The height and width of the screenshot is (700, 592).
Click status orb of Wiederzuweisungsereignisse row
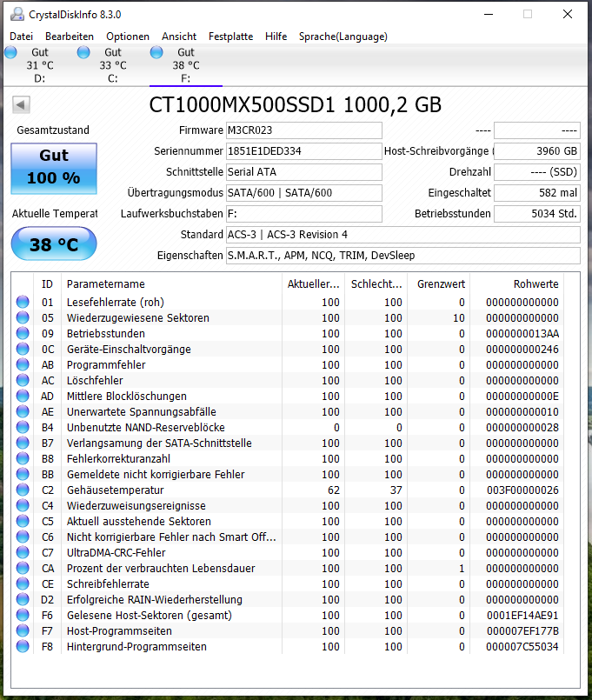tap(23, 505)
